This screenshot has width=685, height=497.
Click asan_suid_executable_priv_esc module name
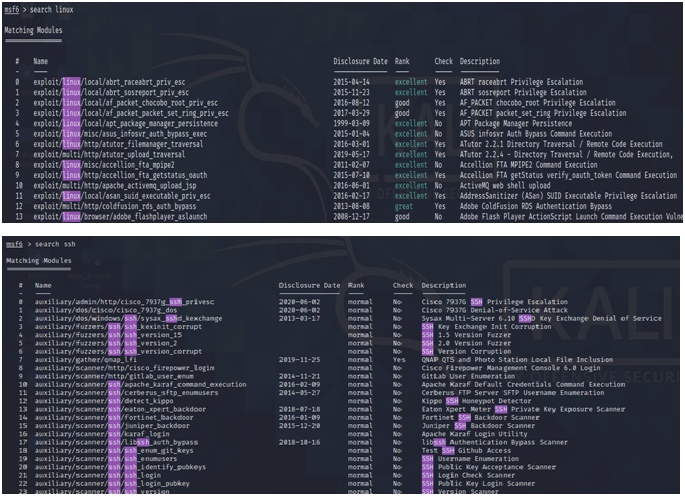tap(122, 196)
